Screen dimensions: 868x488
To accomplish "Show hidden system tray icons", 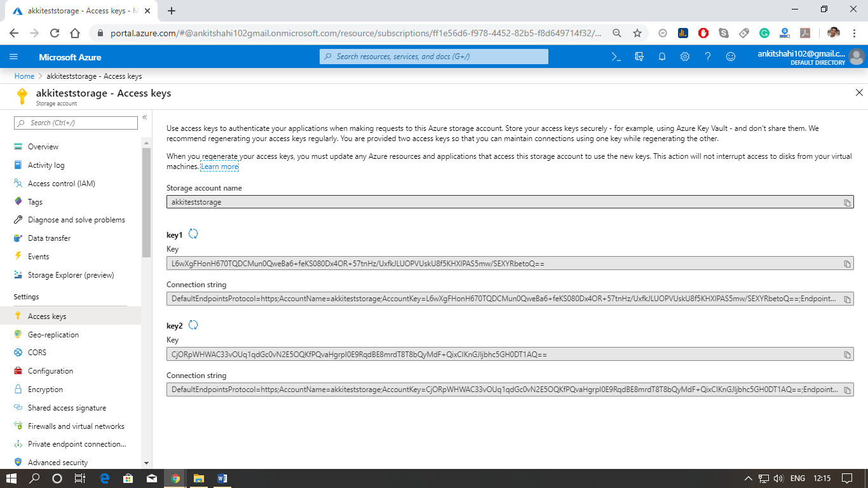I will coord(749,478).
